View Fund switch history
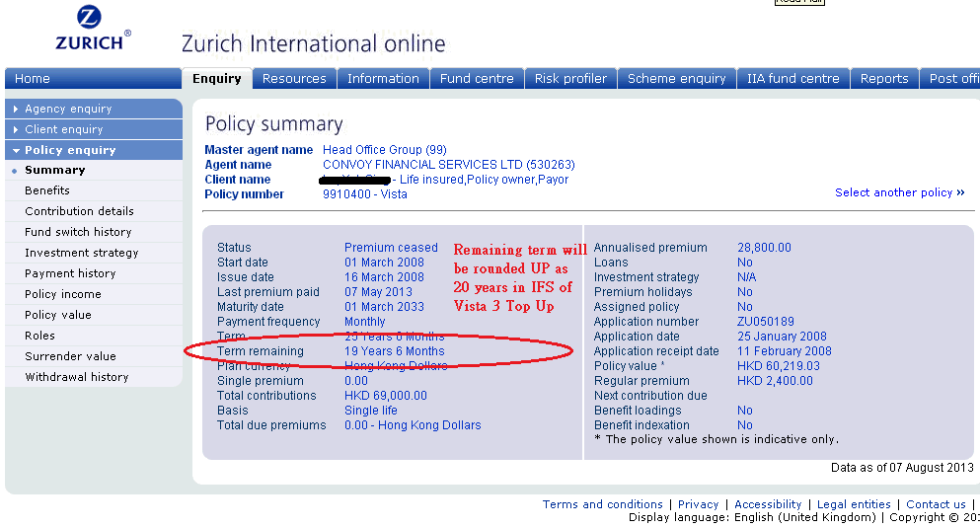 [78, 232]
